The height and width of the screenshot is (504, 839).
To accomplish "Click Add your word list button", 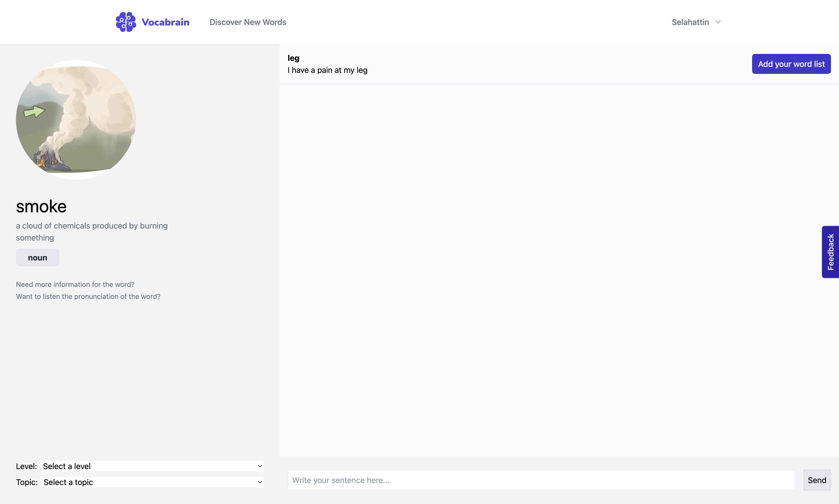I will click(x=791, y=64).
